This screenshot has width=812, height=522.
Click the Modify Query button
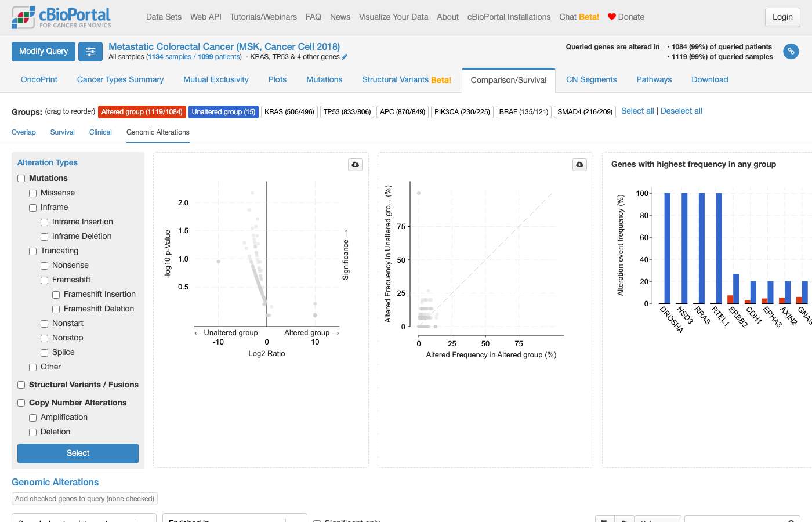click(43, 52)
